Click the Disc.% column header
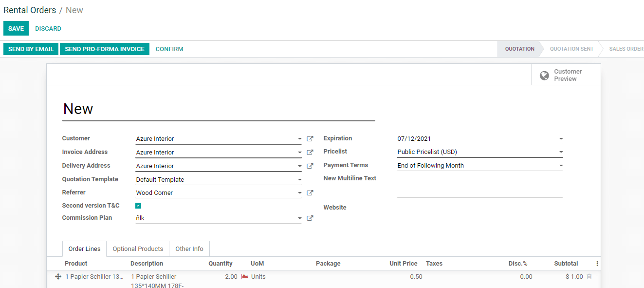Screen dimensions: 644x288 tap(518, 264)
